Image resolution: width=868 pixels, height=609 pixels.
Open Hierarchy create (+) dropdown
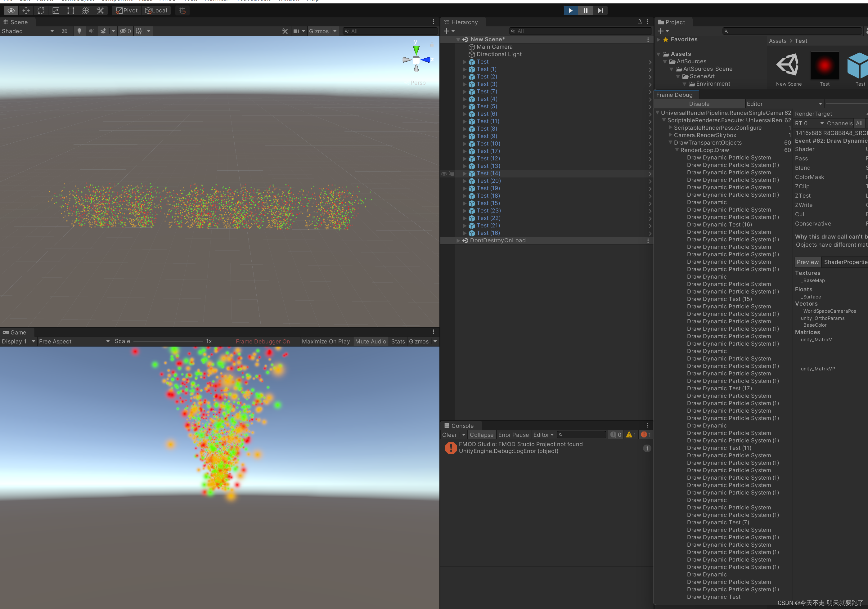pyautogui.click(x=449, y=31)
